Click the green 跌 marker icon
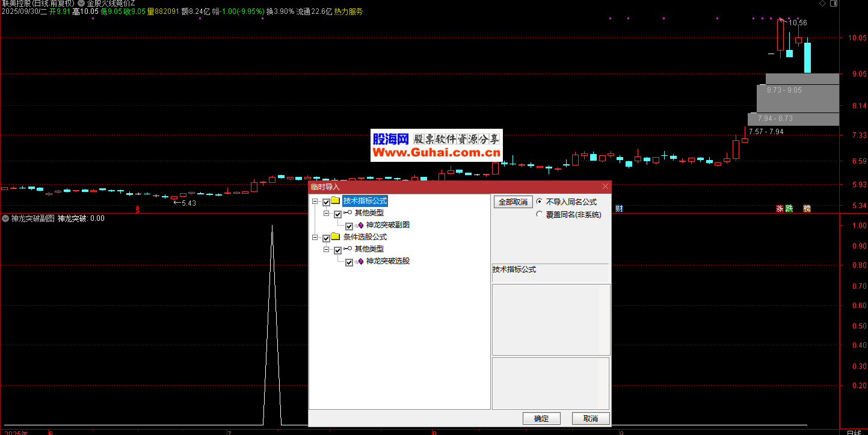 [789, 209]
